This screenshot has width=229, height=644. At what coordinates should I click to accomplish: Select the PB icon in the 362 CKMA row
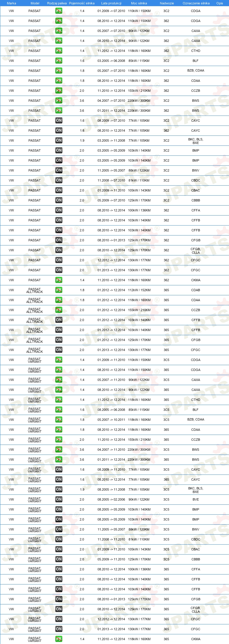[x=59, y=280]
